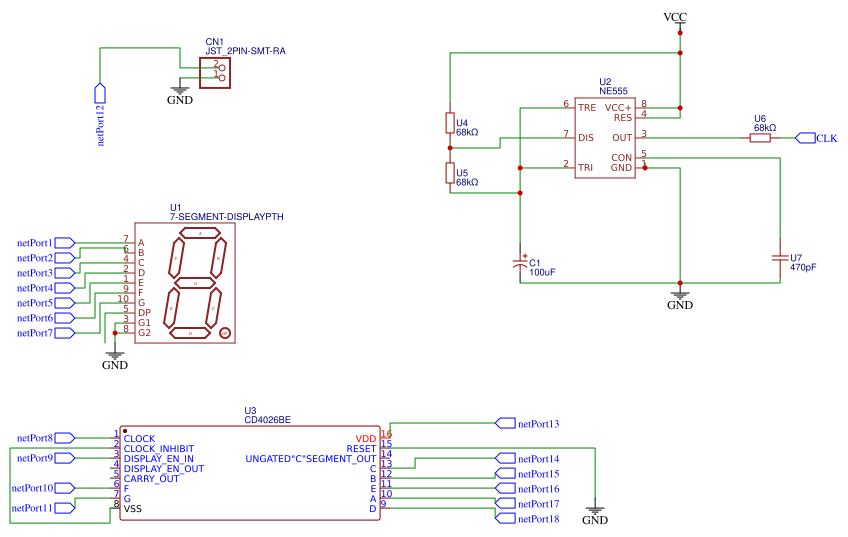
Task: Select the netPort1 flag
Action: (46, 243)
